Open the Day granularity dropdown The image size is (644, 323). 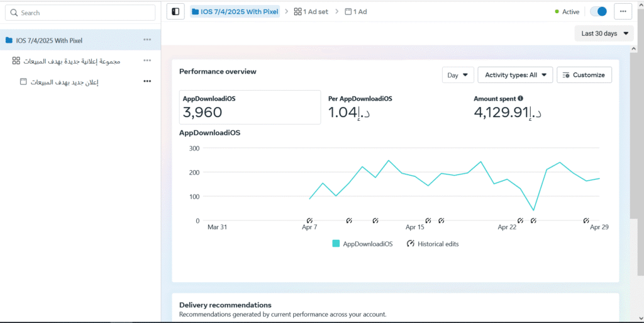pyautogui.click(x=458, y=75)
